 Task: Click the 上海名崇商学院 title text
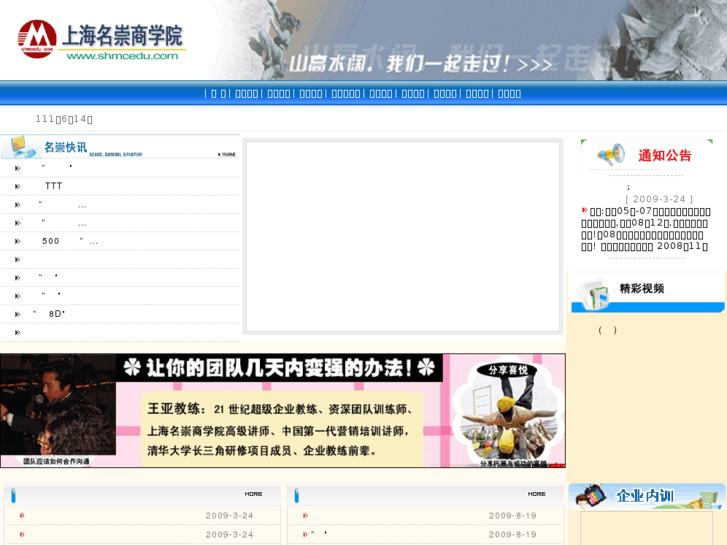[x=122, y=36]
